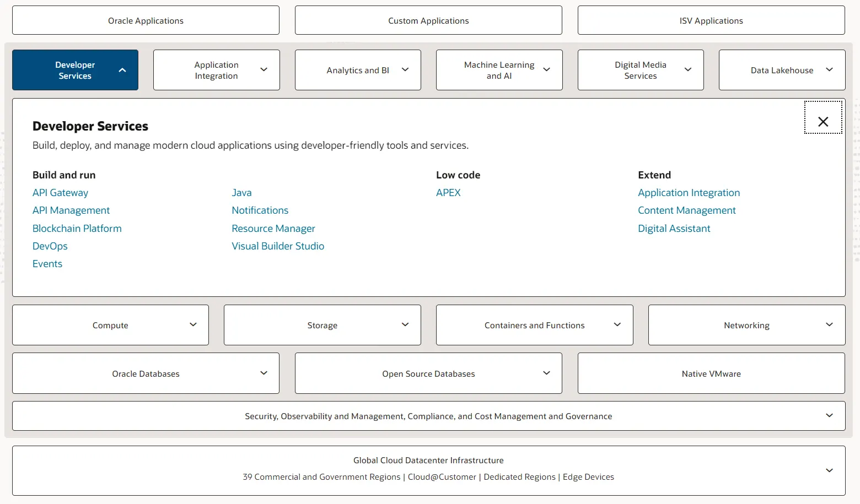Select the ISV Applications box
The height and width of the screenshot is (504, 860).
pyautogui.click(x=711, y=20)
